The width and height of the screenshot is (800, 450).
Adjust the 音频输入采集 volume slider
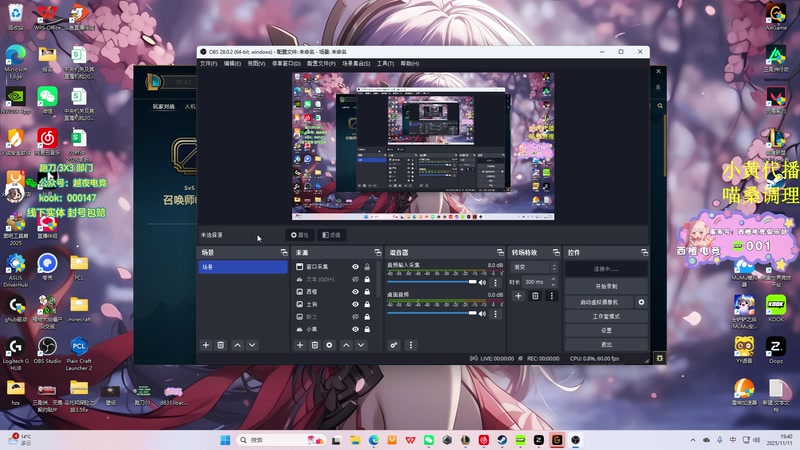click(432, 282)
